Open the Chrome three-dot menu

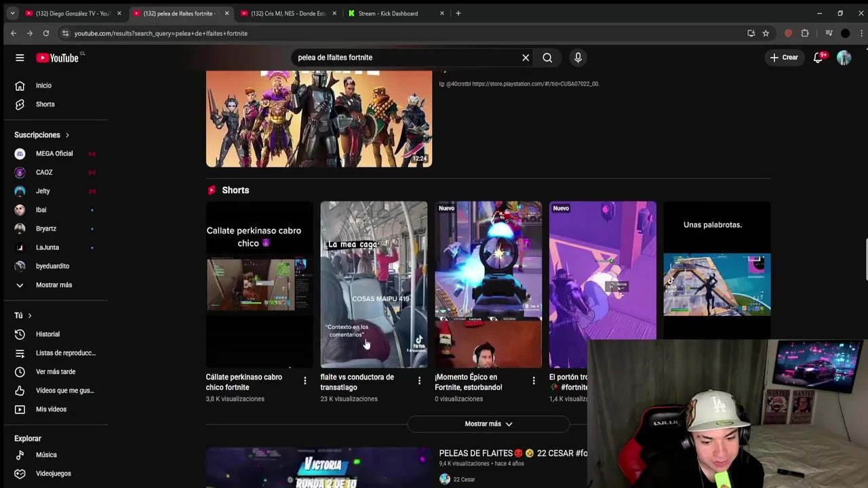pos(861,33)
